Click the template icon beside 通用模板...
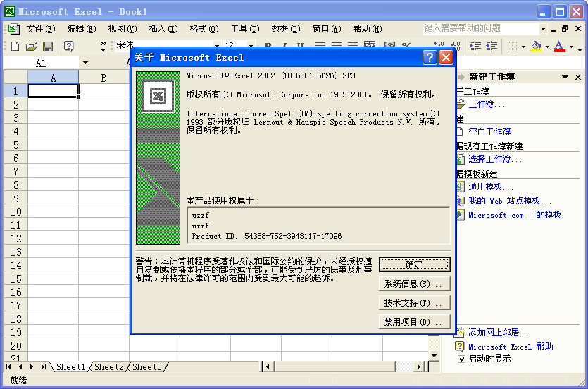588x389 pixels. [461, 187]
